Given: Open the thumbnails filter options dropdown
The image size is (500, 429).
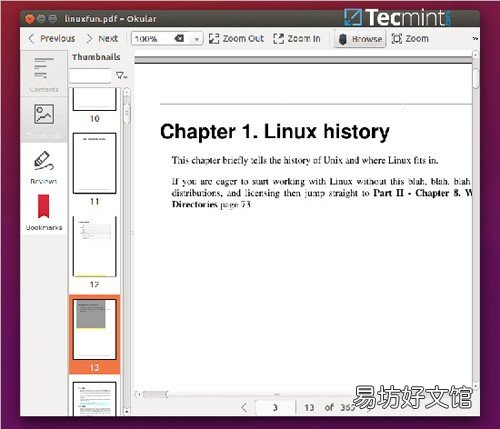Looking at the screenshot, I should pyautogui.click(x=121, y=76).
